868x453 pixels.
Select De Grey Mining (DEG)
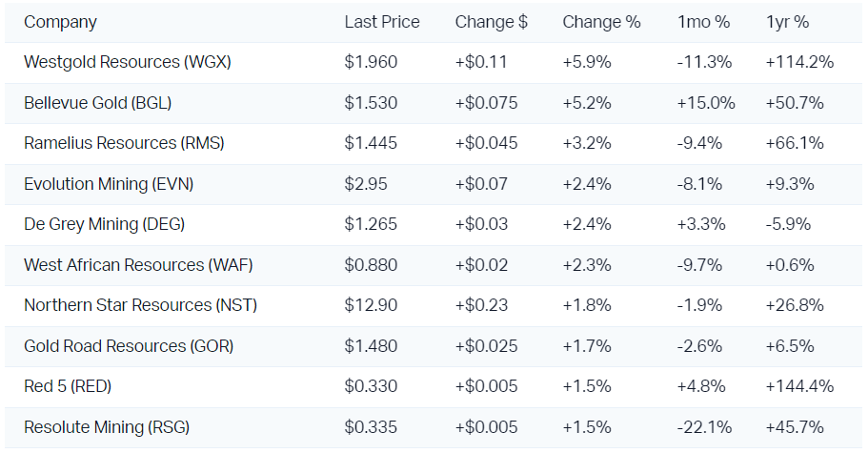pos(104,224)
